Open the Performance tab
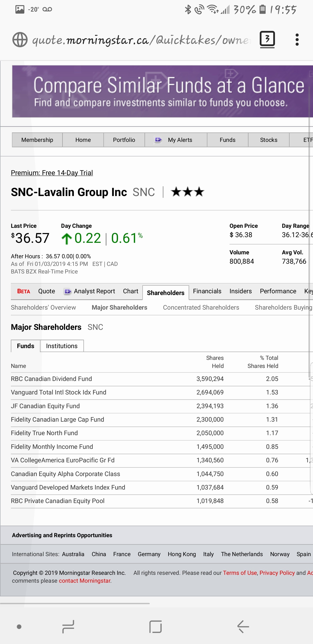The height and width of the screenshot is (644, 313). [x=278, y=291]
